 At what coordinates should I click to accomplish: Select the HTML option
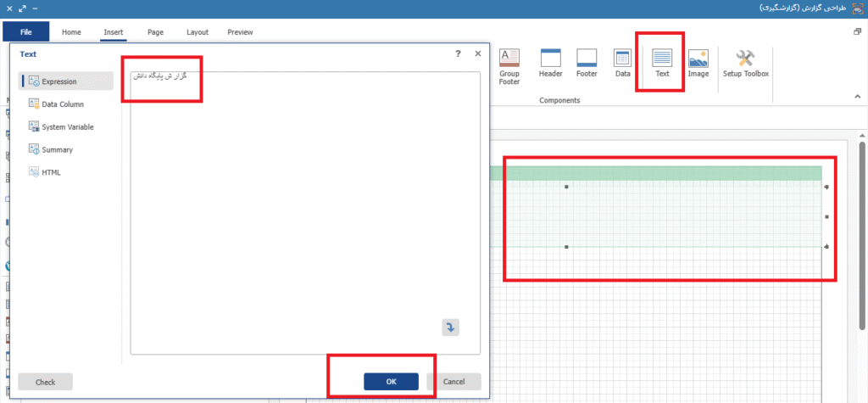pos(51,173)
